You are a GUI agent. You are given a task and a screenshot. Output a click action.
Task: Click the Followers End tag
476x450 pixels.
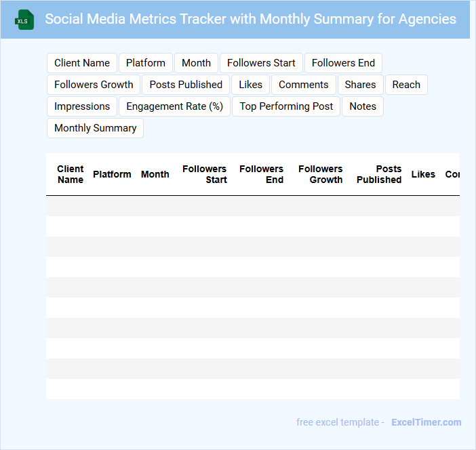[x=343, y=63]
